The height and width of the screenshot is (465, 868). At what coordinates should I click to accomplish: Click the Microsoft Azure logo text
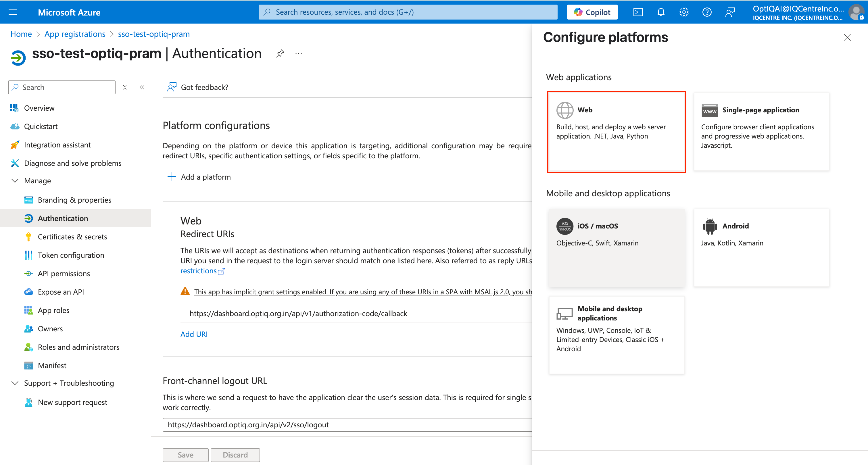69,12
